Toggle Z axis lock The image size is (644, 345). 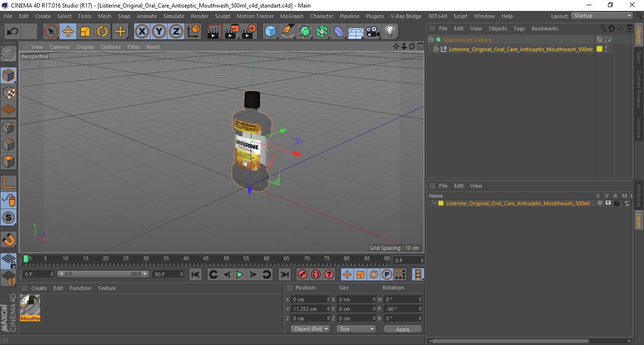[176, 32]
